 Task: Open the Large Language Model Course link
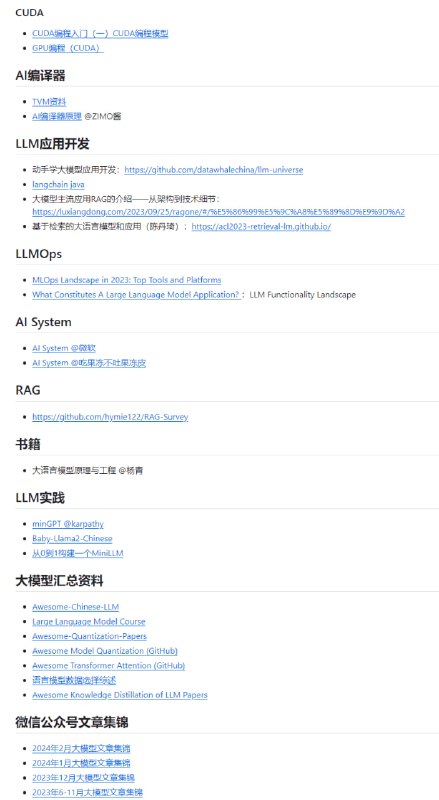click(x=89, y=621)
